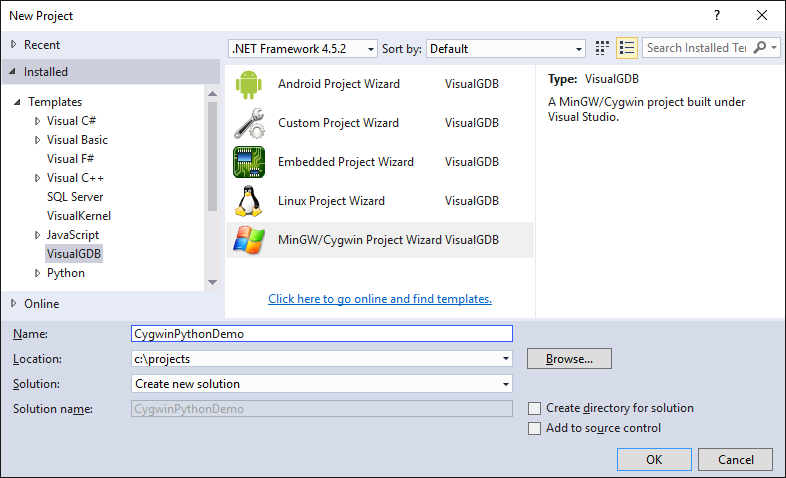Image resolution: width=786 pixels, height=478 pixels.
Task: Select Android Project Wizard text
Action: (339, 84)
